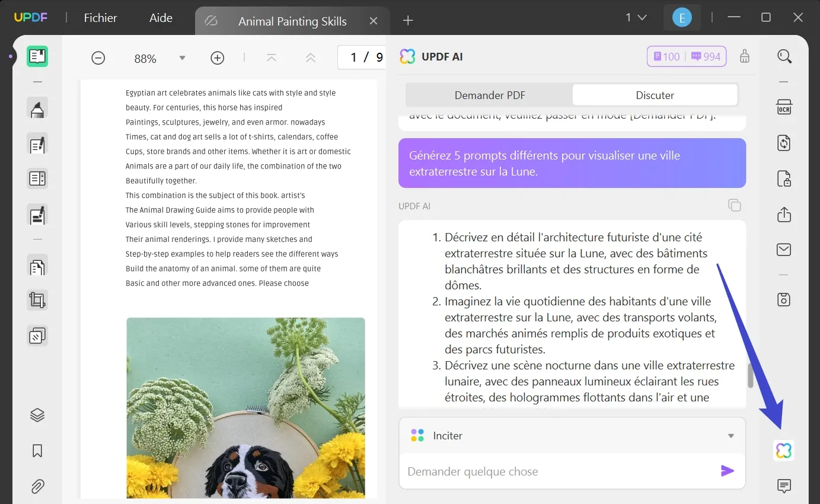Image resolution: width=820 pixels, height=504 pixels.
Task: Toggle the UPDF AI assistant icon
Action: pyautogui.click(x=784, y=451)
